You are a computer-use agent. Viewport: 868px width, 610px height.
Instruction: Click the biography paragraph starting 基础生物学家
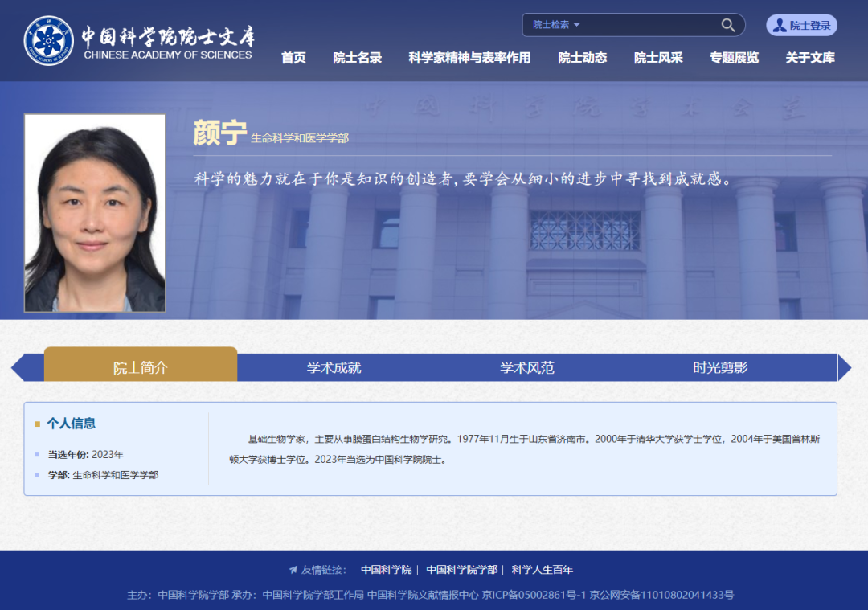(x=524, y=449)
